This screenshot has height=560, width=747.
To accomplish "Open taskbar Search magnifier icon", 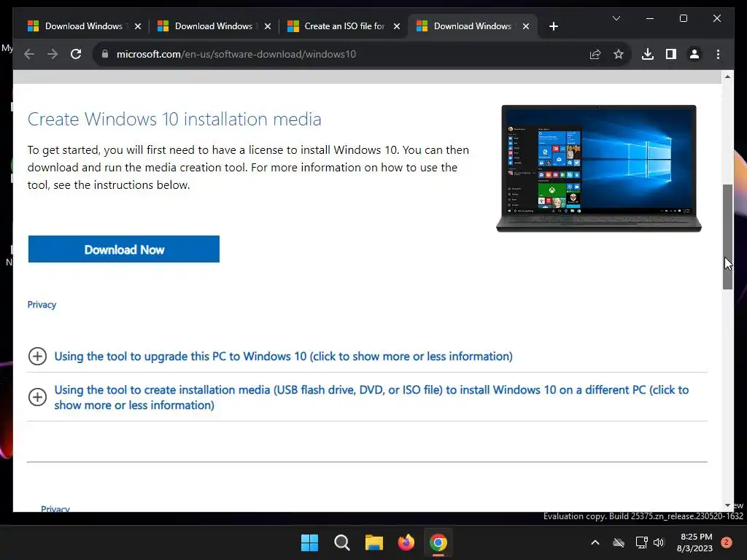I will (342, 542).
